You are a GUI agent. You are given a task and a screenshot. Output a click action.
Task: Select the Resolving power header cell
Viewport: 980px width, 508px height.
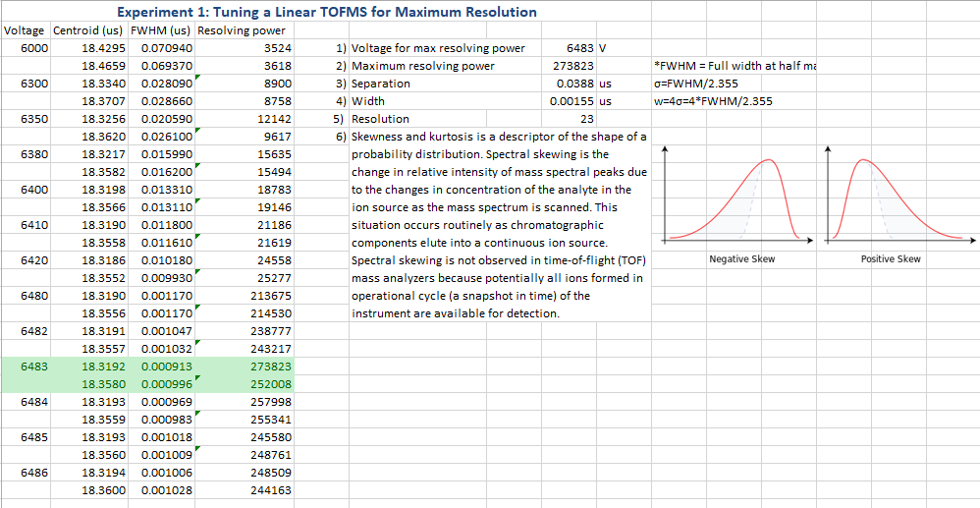[x=244, y=30]
